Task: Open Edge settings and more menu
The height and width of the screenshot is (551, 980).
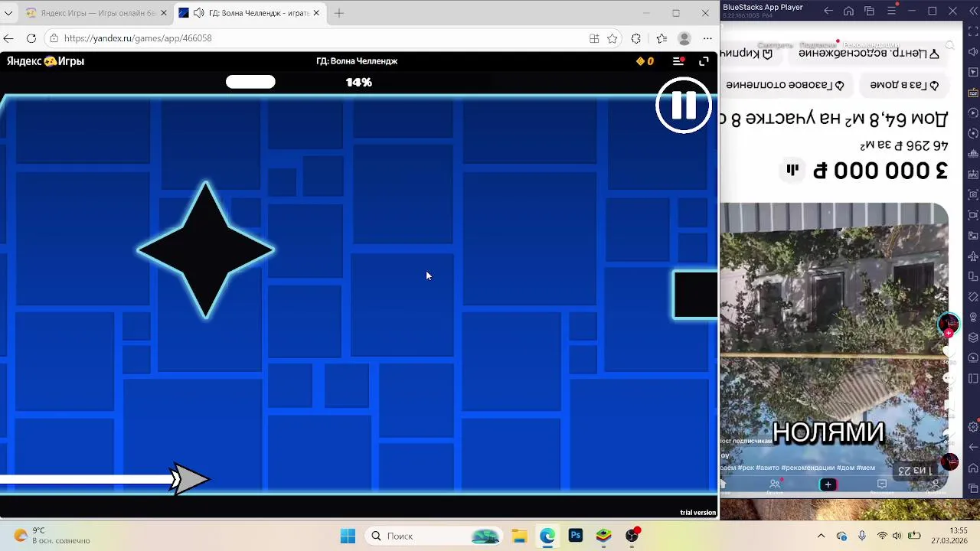Action: [x=707, y=38]
